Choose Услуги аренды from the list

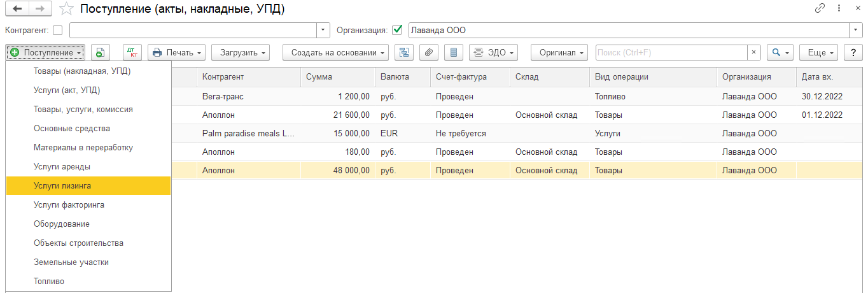88,167
